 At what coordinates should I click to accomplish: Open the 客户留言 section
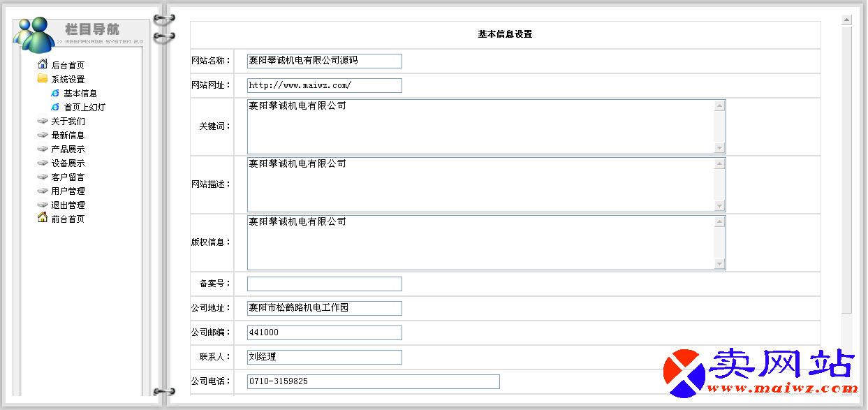click(68, 177)
